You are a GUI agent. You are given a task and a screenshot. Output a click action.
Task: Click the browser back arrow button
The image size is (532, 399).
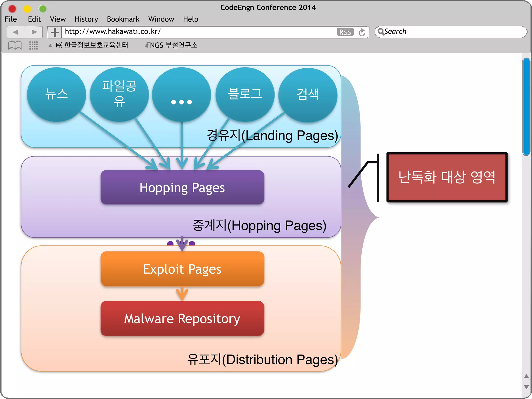15,32
